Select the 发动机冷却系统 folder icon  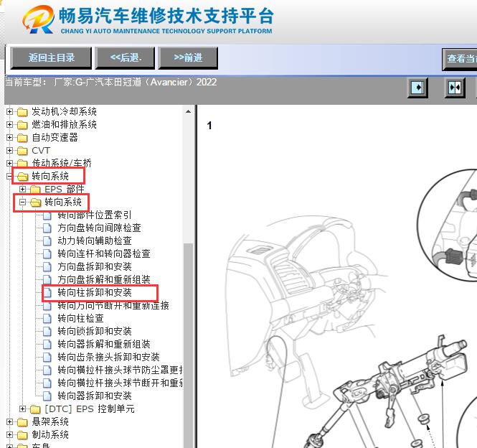tap(22, 112)
